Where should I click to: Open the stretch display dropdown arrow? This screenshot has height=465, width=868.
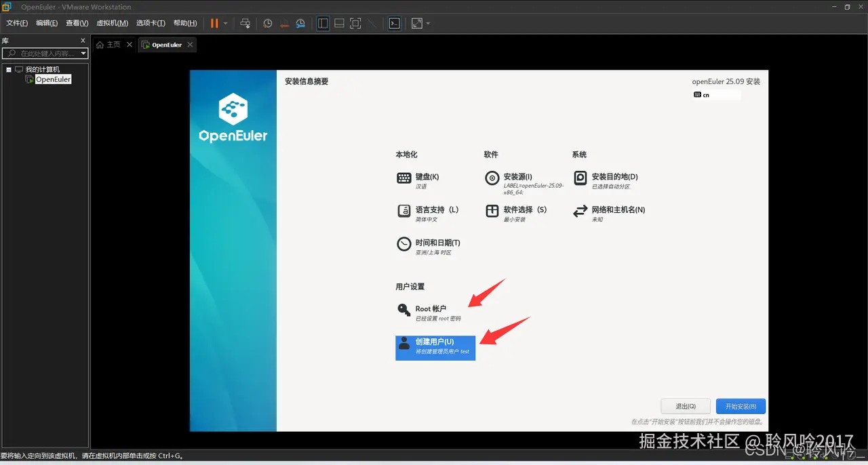click(428, 23)
